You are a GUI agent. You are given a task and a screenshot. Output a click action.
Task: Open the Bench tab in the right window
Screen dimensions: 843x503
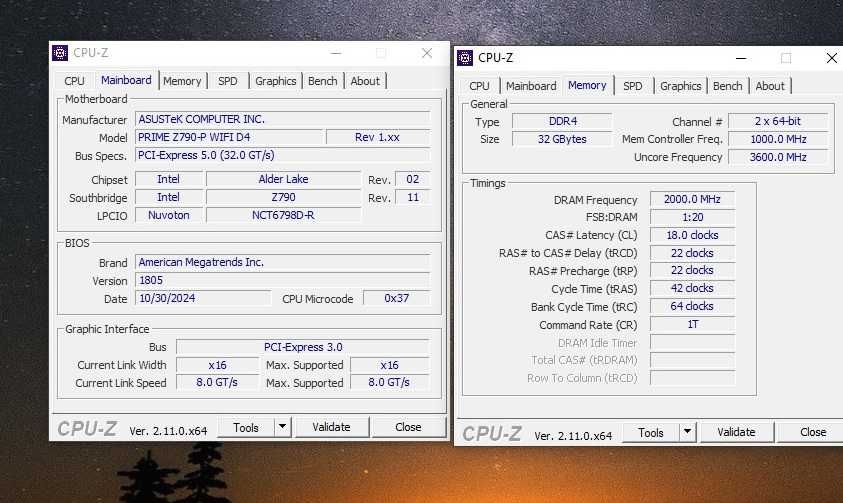coord(727,86)
